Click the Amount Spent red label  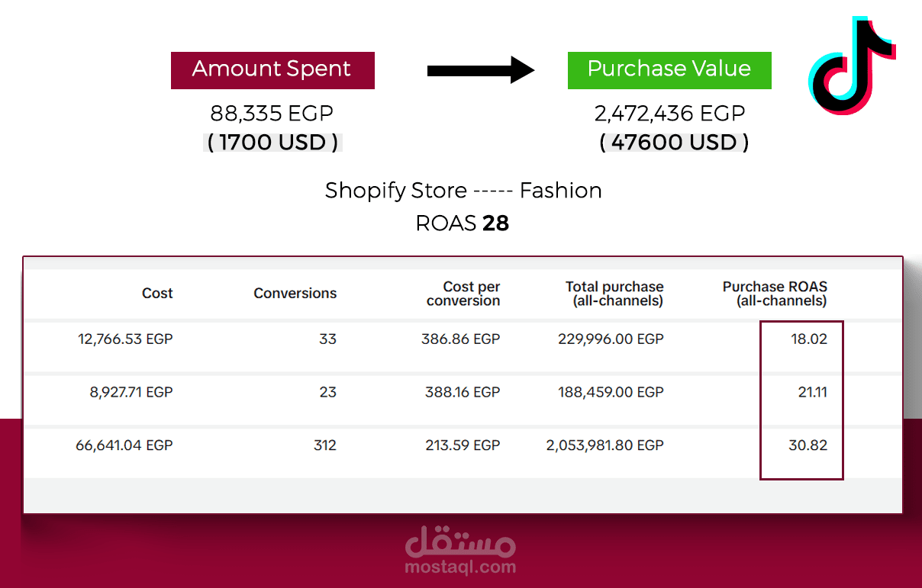pos(272,70)
